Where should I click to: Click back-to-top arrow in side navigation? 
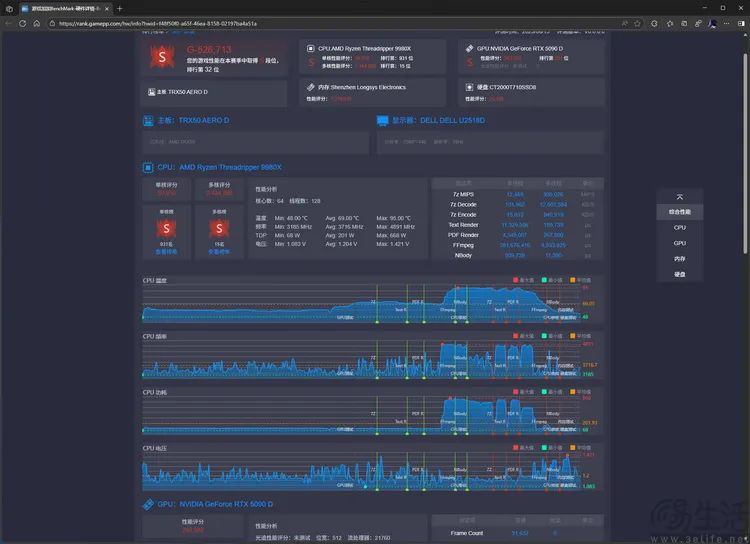coord(680,197)
